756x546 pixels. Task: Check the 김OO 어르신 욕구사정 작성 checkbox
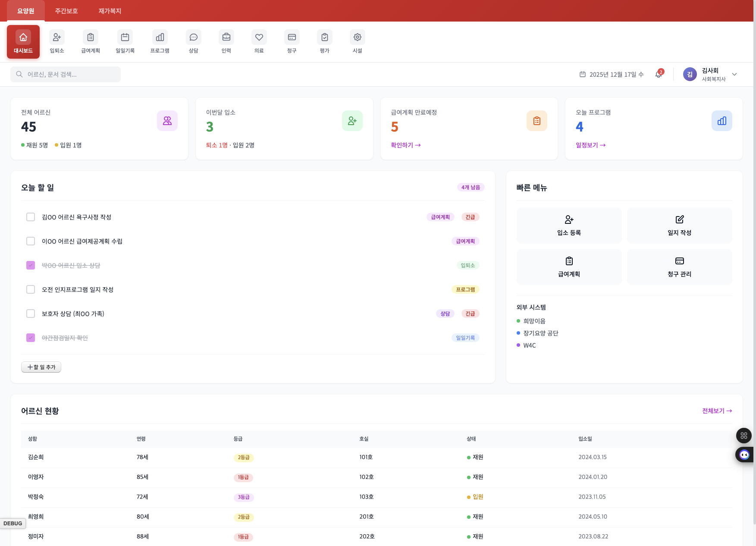31,217
